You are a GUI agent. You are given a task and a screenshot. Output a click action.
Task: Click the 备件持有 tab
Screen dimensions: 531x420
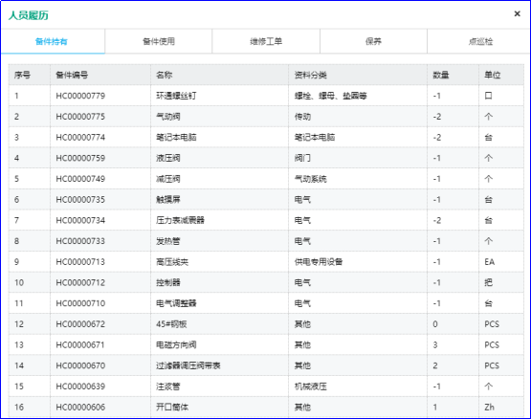pyautogui.click(x=52, y=41)
